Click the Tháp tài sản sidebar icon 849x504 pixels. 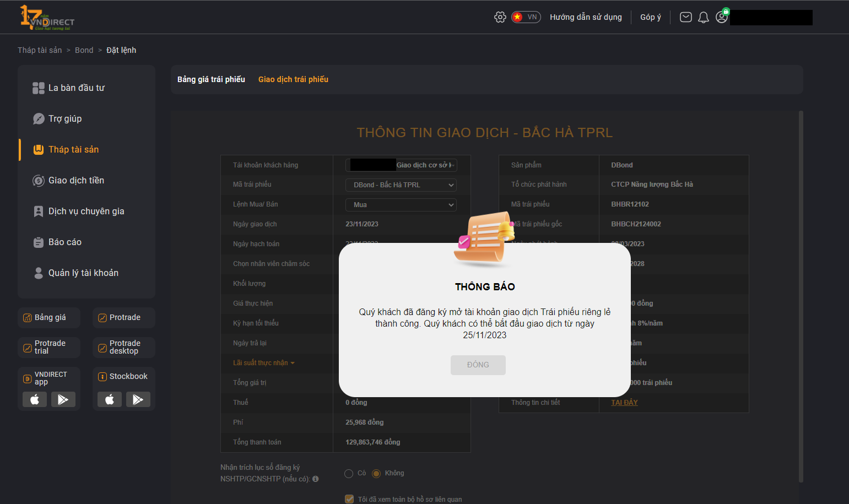[x=39, y=150]
